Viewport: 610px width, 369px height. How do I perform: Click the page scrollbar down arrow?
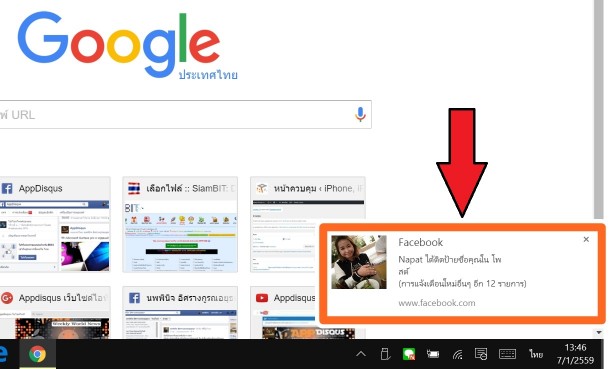(x=599, y=332)
